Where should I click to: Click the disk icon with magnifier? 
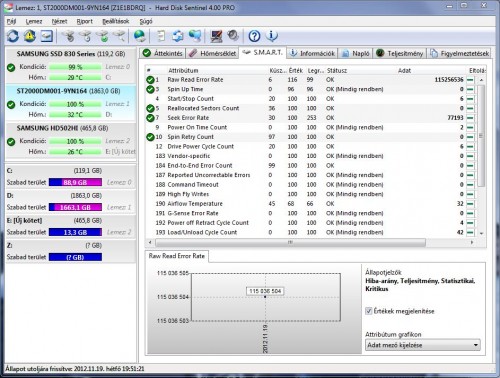click(x=119, y=36)
